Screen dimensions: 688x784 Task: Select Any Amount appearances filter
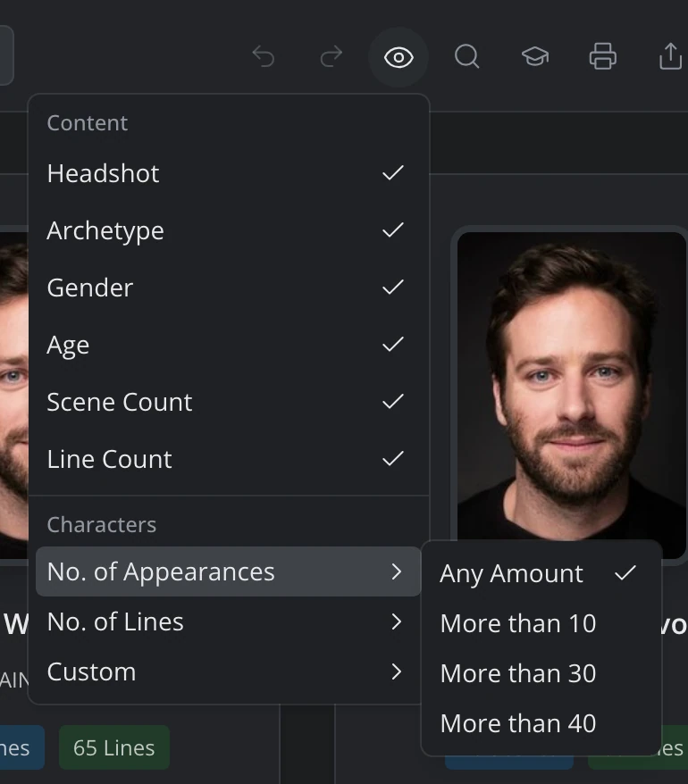click(541, 573)
